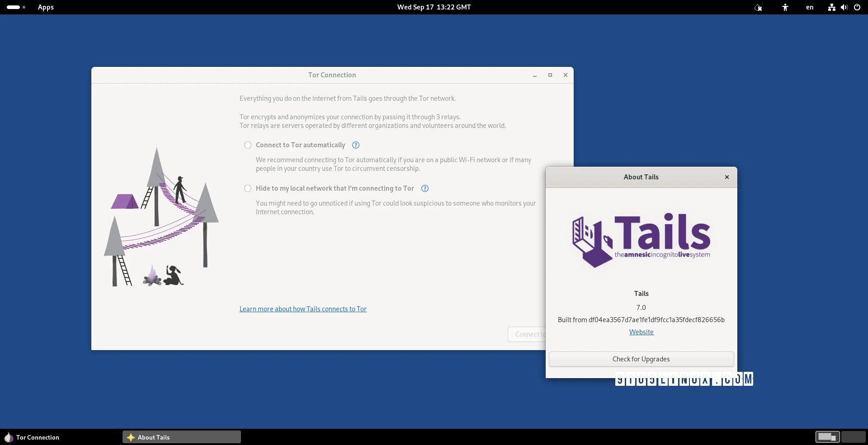The height and width of the screenshot is (445, 868).
Task: Click Check for Upgrades button
Action: 641,359
